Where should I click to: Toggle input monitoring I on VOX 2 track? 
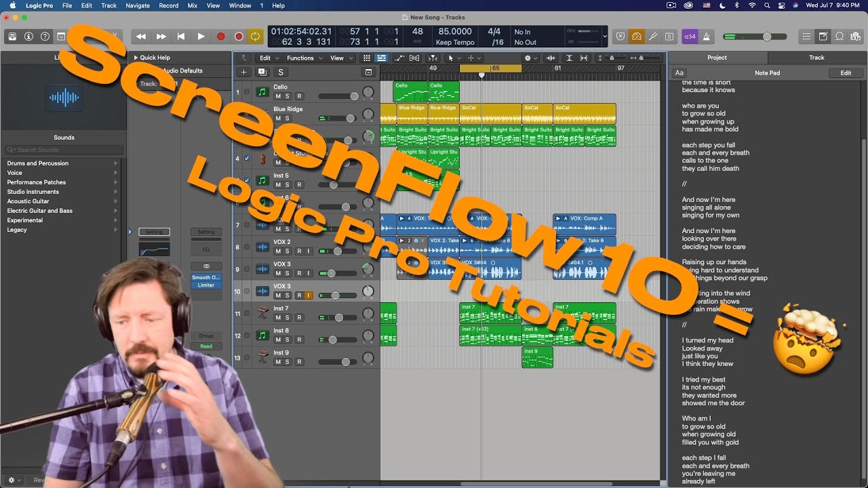click(x=309, y=251)
